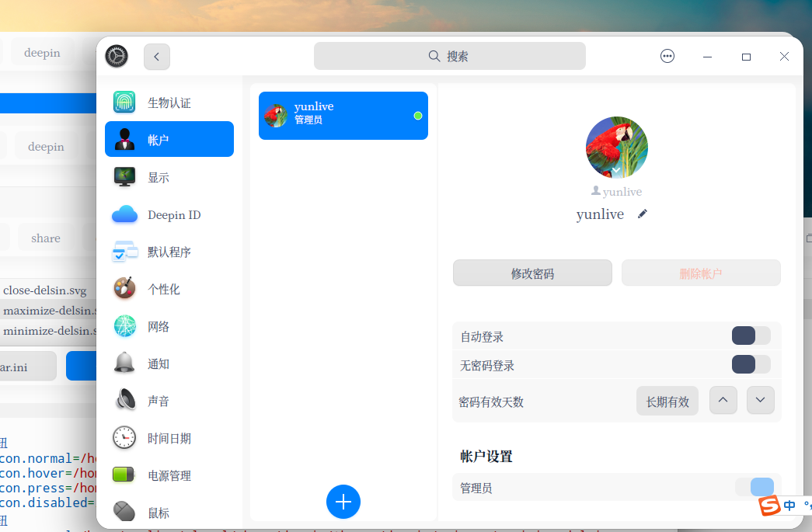Click the 搜索 search input field
The height and width of the screenshot is (532, 812).
pos(449,56)
